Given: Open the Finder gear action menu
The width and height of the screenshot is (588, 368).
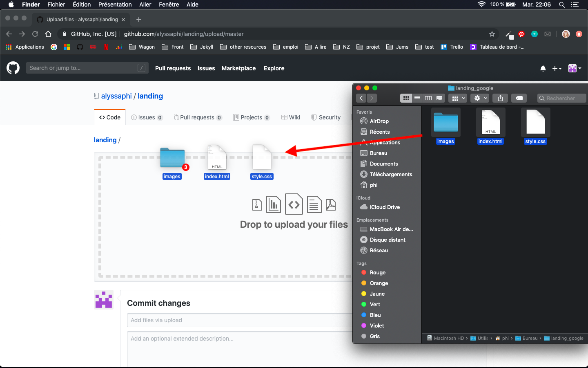Looking at the screenshot, I should pos(480,98).
